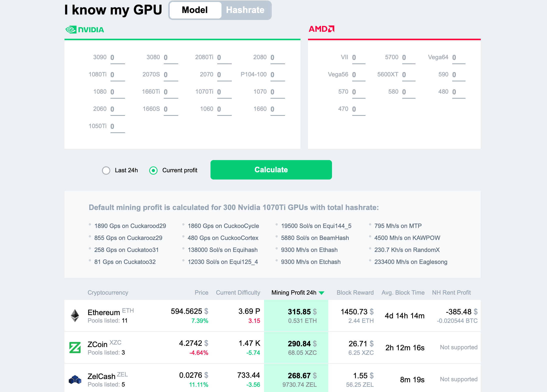Click the Current Difficulty column header

tap(238, 292)
